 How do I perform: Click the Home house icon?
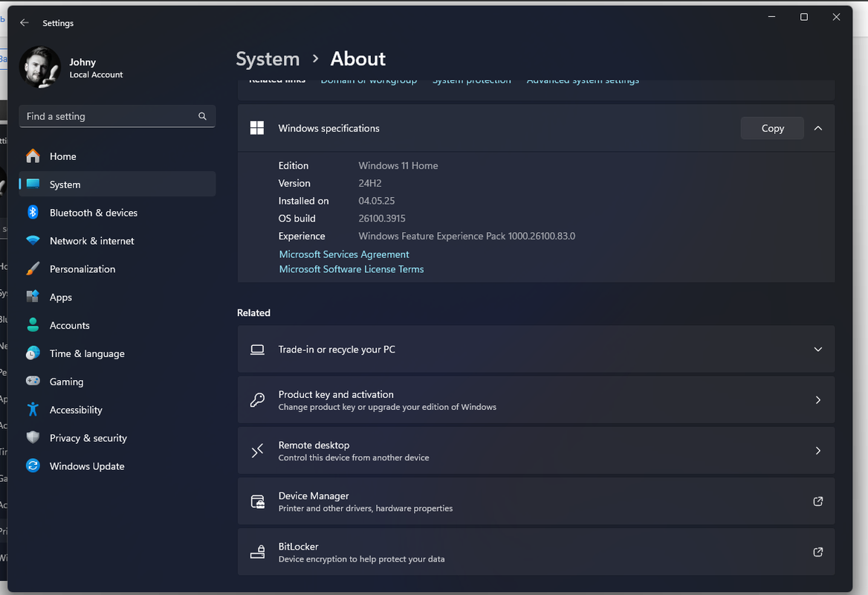33,156
